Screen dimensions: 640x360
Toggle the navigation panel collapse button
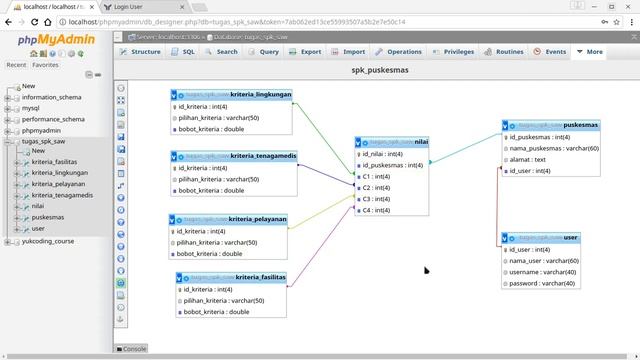coord(118,37)
